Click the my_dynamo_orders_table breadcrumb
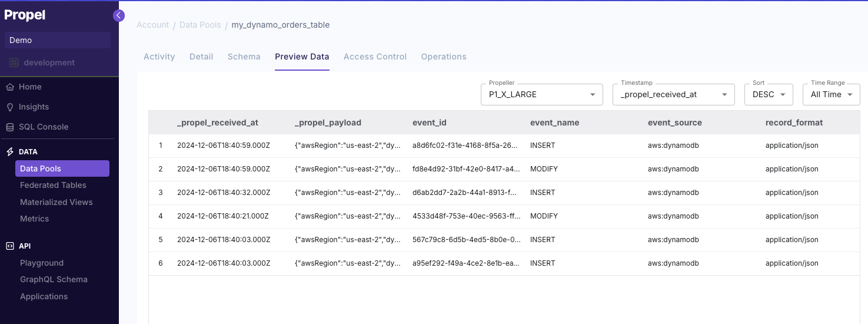This screenshot has height=324, width=868. tap(281, 25)
